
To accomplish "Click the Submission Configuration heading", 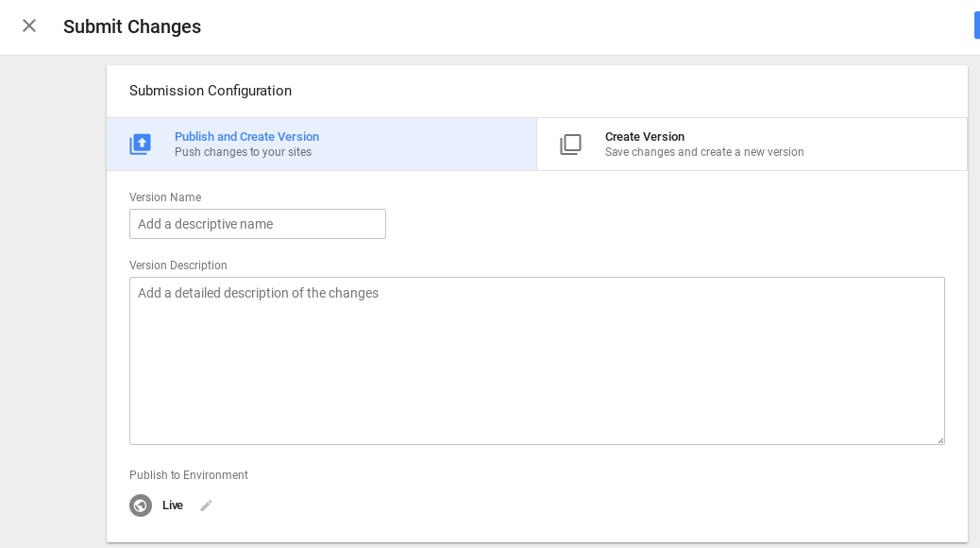I will click(x=211, y=91).
